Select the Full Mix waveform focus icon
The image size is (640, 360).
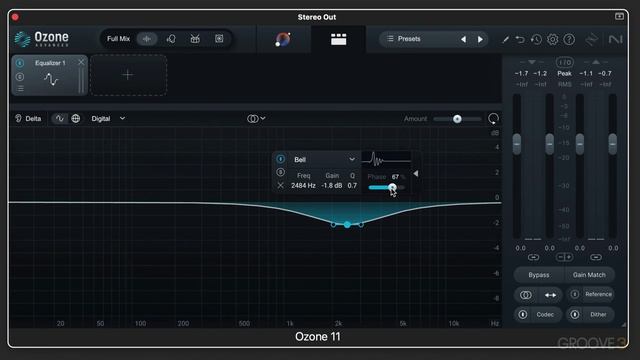[147, 39]
